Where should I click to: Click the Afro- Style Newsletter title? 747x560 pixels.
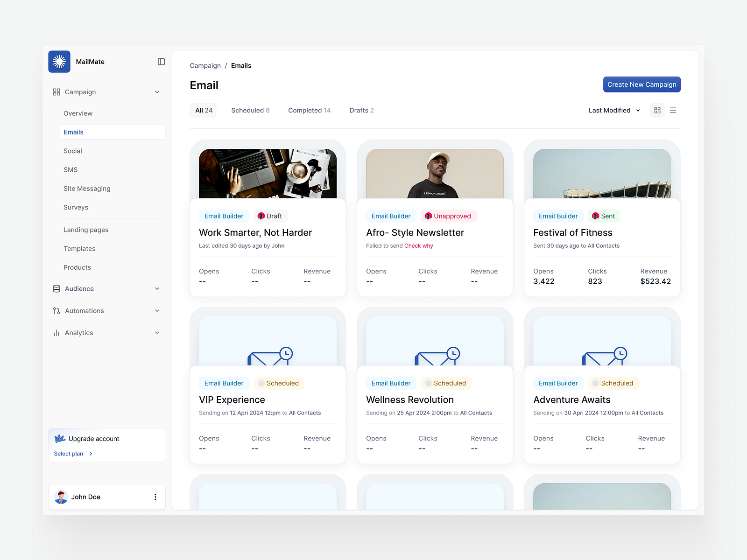[415, 233]
